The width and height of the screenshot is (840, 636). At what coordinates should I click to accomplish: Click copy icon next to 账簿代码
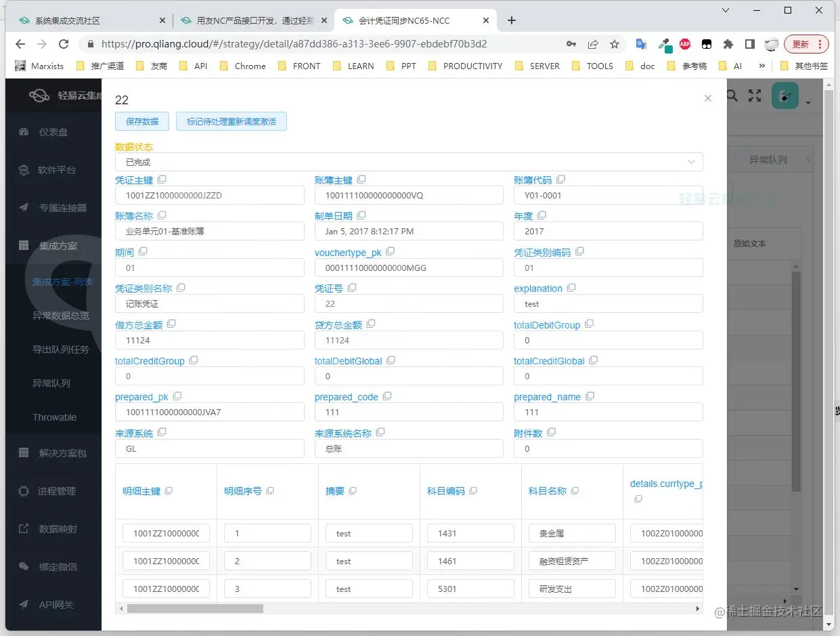(560, 179)
